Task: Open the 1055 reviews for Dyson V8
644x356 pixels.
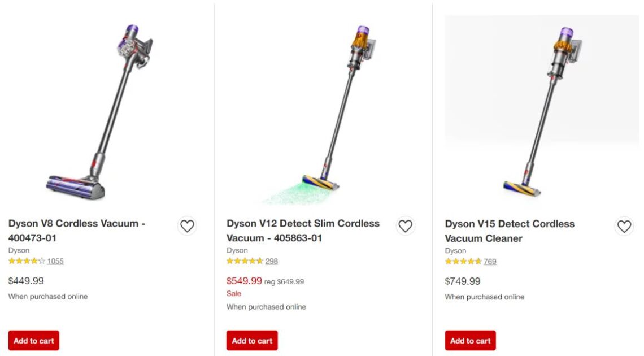Action: (x=55, y=261)
